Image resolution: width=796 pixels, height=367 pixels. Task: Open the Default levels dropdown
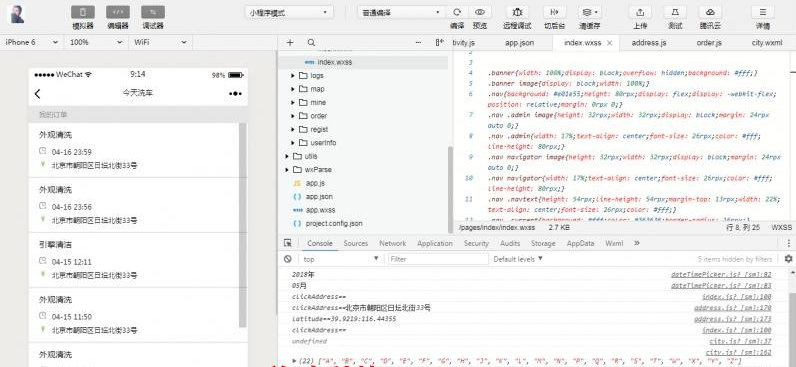click(x=518, y=259)
